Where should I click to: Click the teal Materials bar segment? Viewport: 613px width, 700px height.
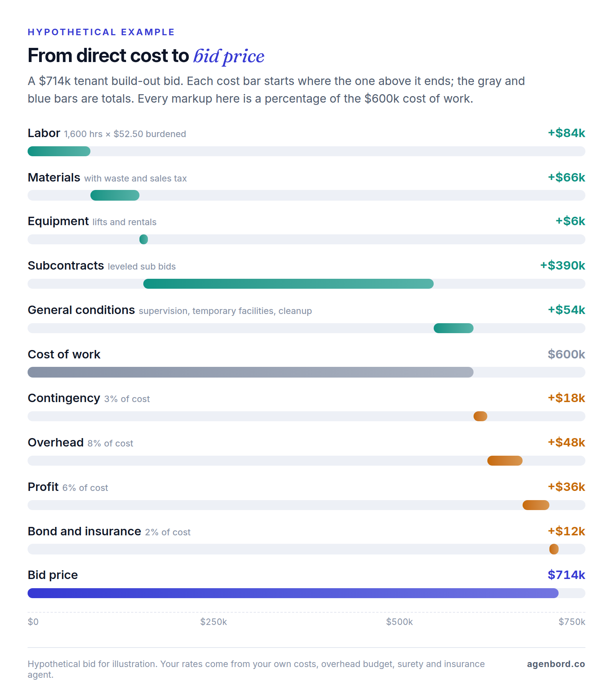click(115, 195)
